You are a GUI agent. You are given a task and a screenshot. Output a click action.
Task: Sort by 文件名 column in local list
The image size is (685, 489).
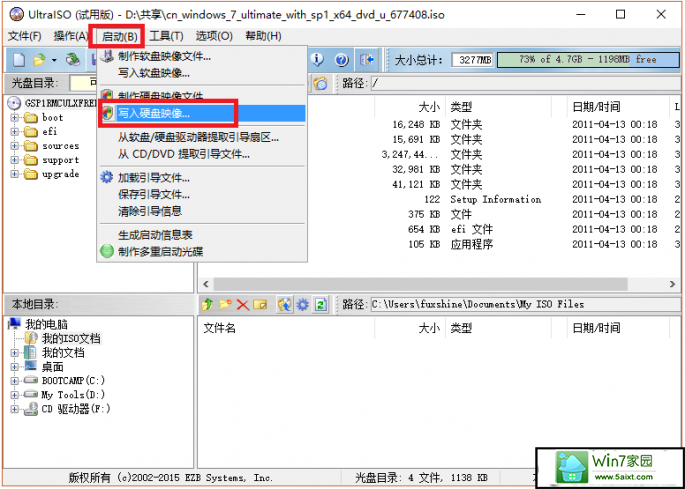click(219, 328)
